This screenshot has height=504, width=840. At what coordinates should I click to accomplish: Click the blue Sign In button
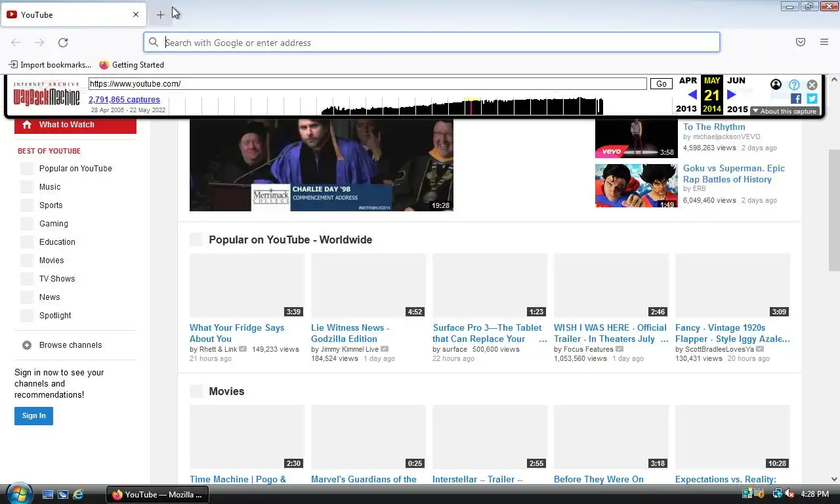[33, 416]
